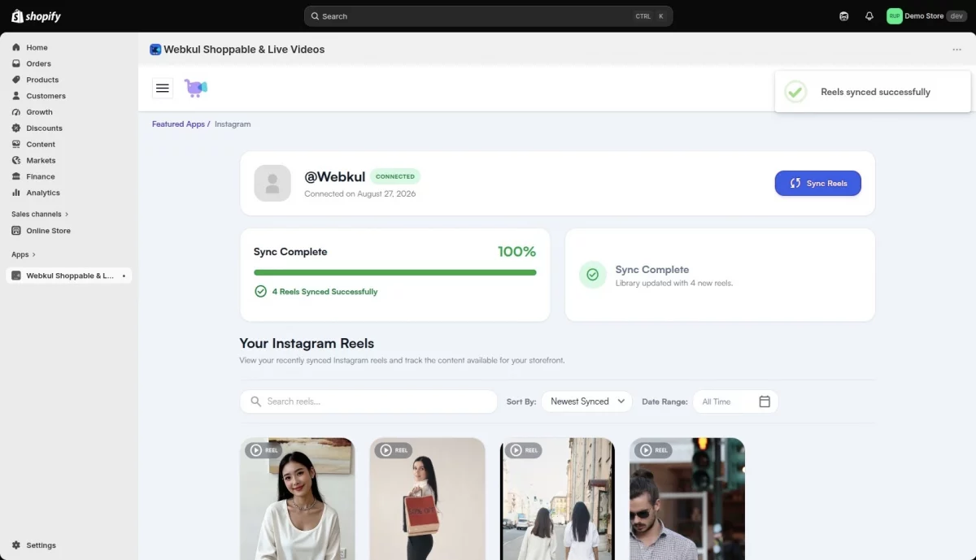Click the success toast check icon

tap(795, 92)
